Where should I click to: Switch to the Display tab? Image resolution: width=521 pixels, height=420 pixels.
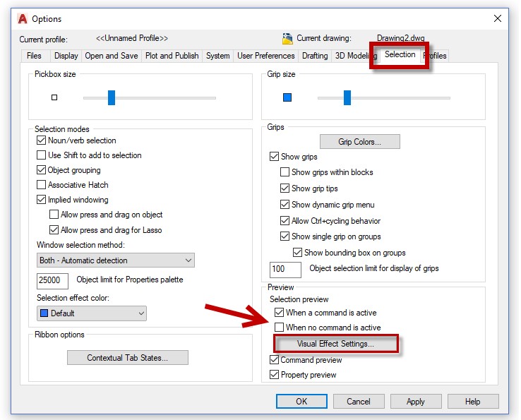point(66,56)
